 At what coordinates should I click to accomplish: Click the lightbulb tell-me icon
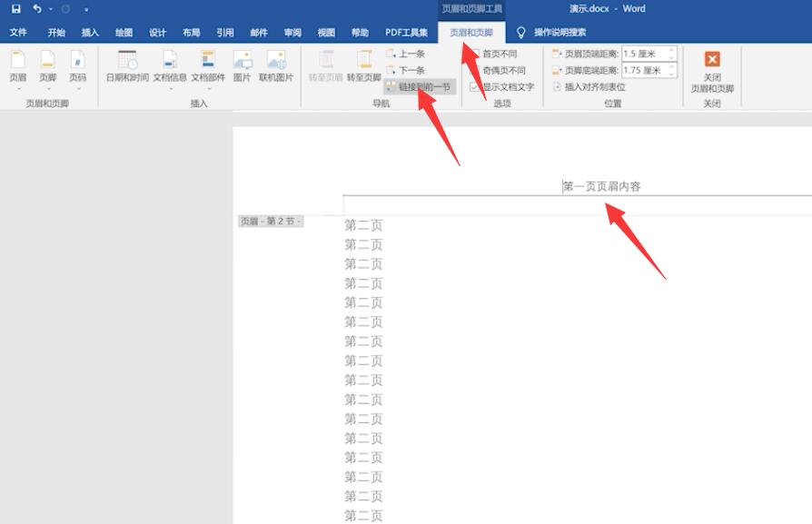521,33
